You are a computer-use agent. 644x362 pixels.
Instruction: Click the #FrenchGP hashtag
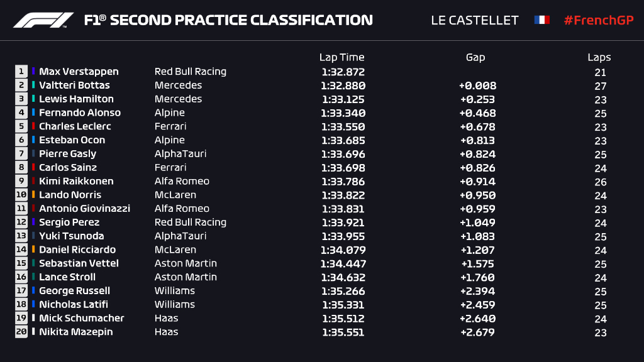(x=598, y=20)
